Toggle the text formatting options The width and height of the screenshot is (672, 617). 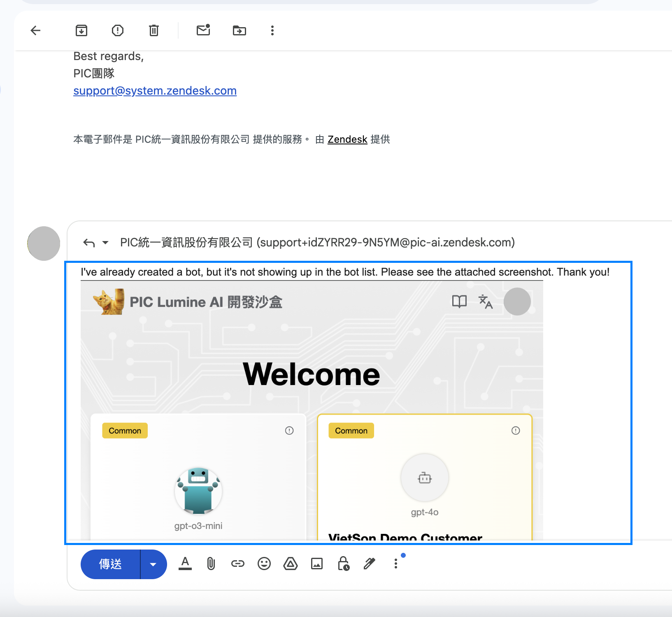click(x=185, y=564)
